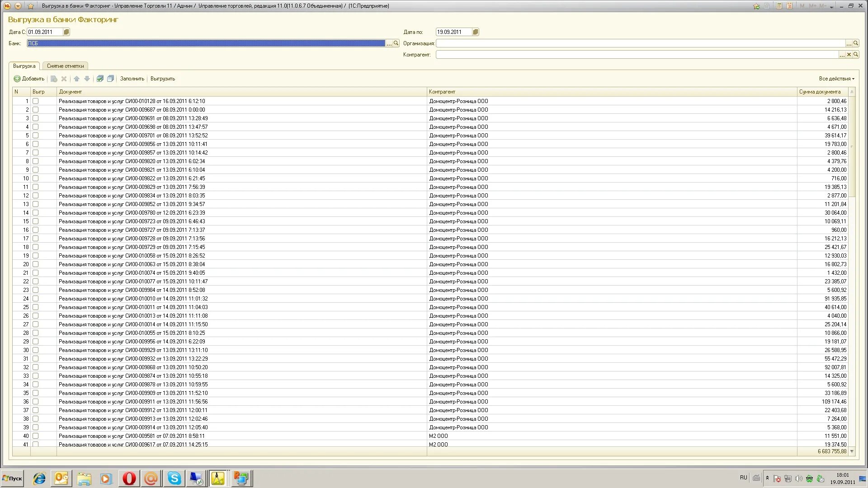Image resolution: width=868 pixels, height=488 pixels.
Task: Check the Выгр box in row 1
Action: point(36,101)
